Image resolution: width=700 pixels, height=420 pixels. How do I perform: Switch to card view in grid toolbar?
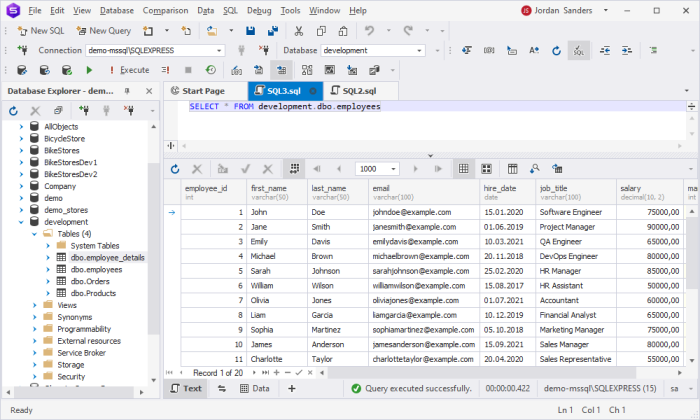pos(486,169)
